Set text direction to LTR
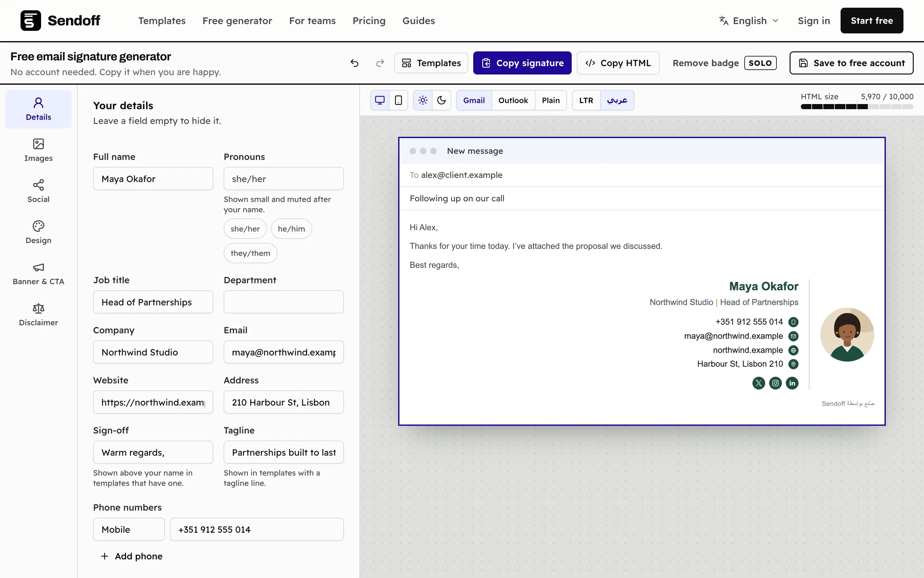Image resolution: width=924 pixels, height=578 pixels. (x=586, y=100)
